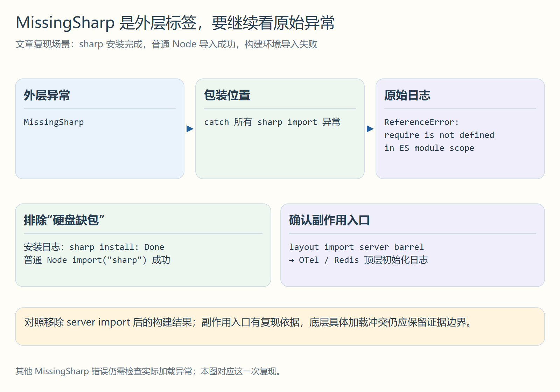Click the note starting '对照移除 server import'

[248, 322]
